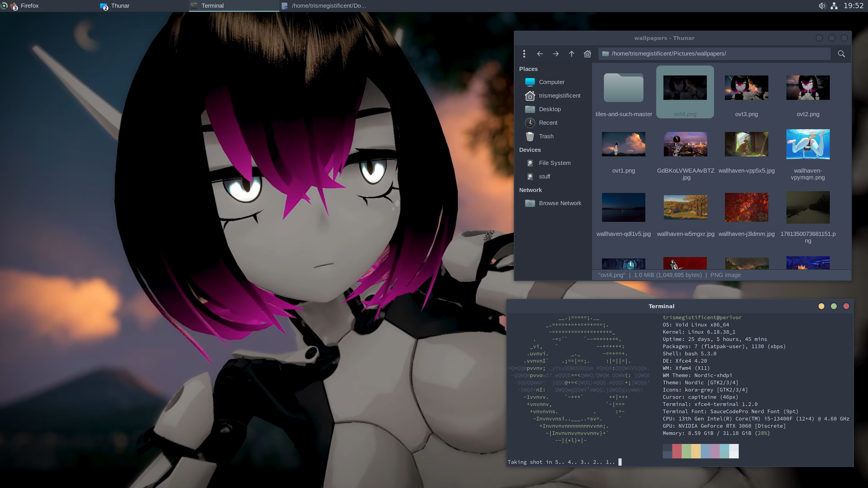The height and width of the screenshot is (488, 868).
Task: Open search in Thunar
Action: click(841, 54)
